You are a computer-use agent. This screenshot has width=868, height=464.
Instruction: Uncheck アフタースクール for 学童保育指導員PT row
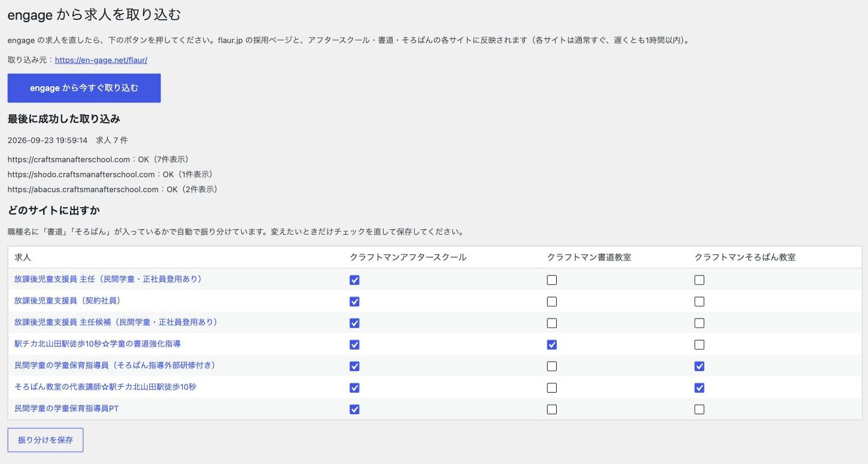coord(354,410)
